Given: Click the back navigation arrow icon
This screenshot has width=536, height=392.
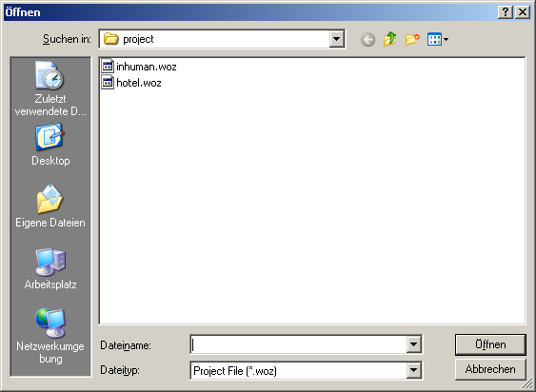Looking at the screenshot, I should pyautogui.click(x=367, y=40).
